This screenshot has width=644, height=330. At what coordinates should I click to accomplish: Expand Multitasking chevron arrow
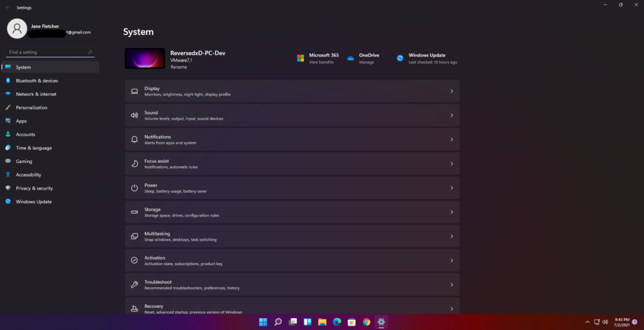point(452,236)
